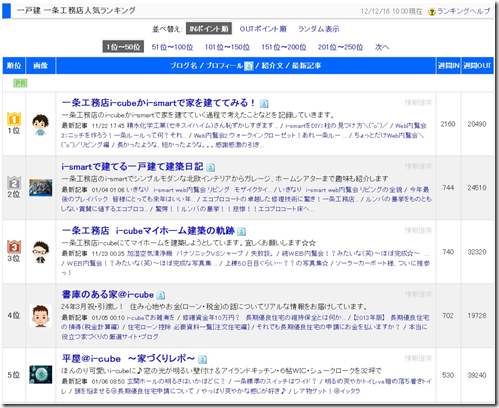Go to 151位〜200位 page
Viewport: 499px width, 408px height.
[284, 47]
